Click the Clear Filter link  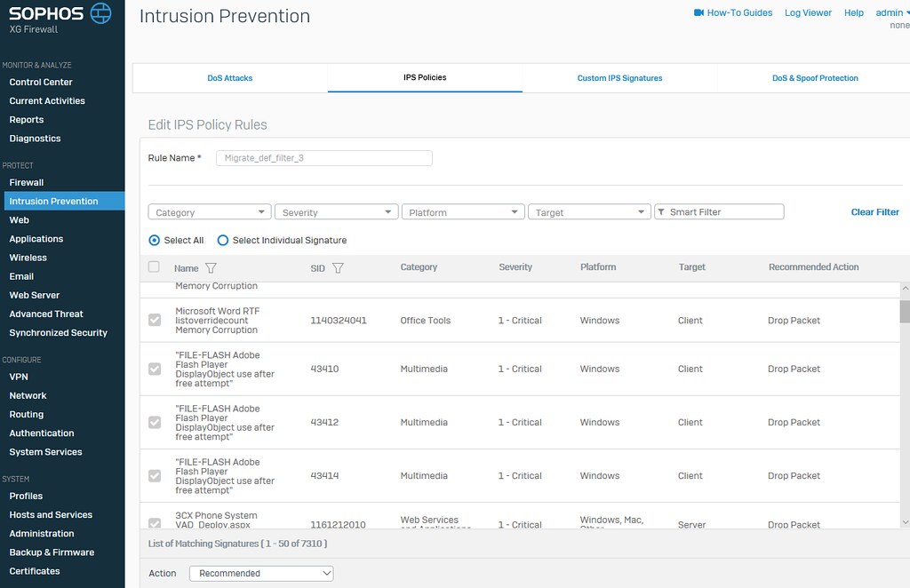[x=874, y=212]
